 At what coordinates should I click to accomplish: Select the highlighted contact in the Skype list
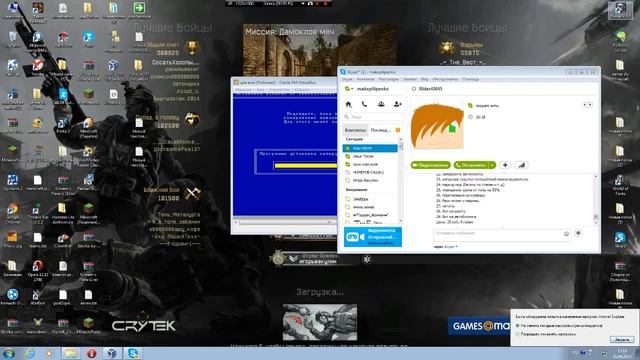click(370, 148)
